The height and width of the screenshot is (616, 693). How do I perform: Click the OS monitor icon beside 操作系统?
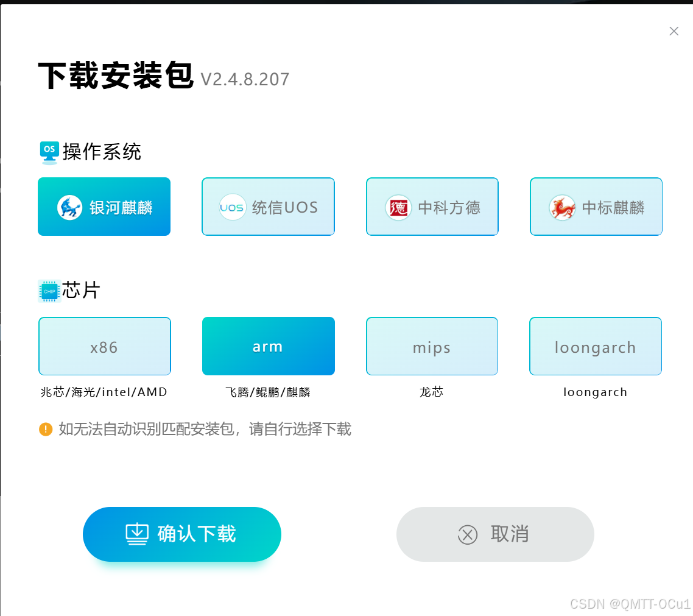coord(49,152)
